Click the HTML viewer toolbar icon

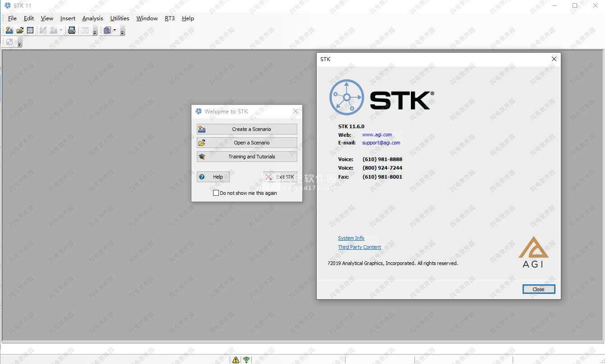click(x=72, y=30)
